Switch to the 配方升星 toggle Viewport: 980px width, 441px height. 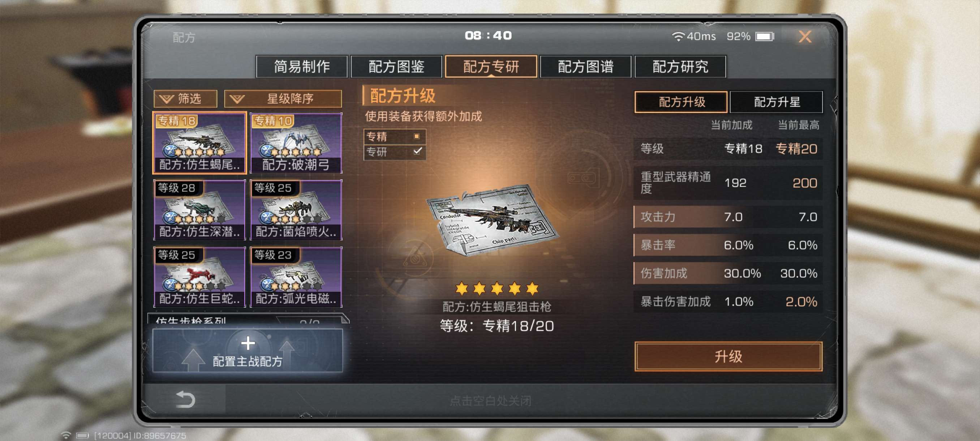pos(776,102)
